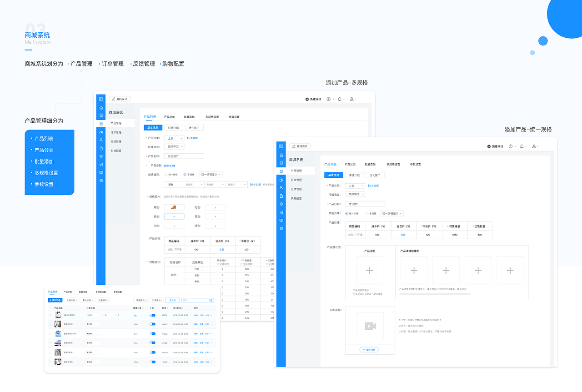Open the pie chart icon in unified-spec window sidebar
The image size is (582, 392).
(281, 180)
